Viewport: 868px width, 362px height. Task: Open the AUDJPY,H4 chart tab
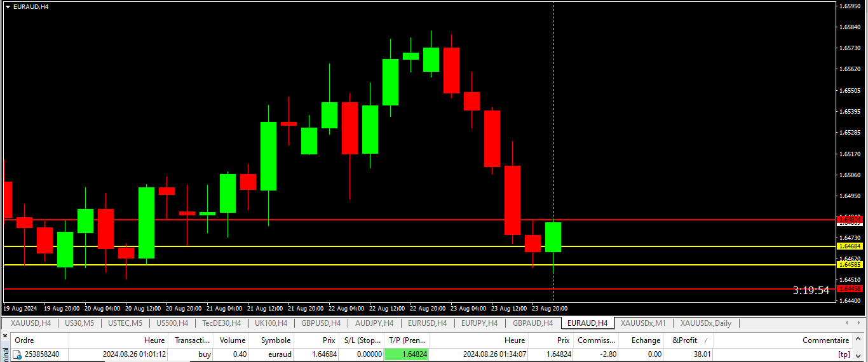[x=374, y=323]
